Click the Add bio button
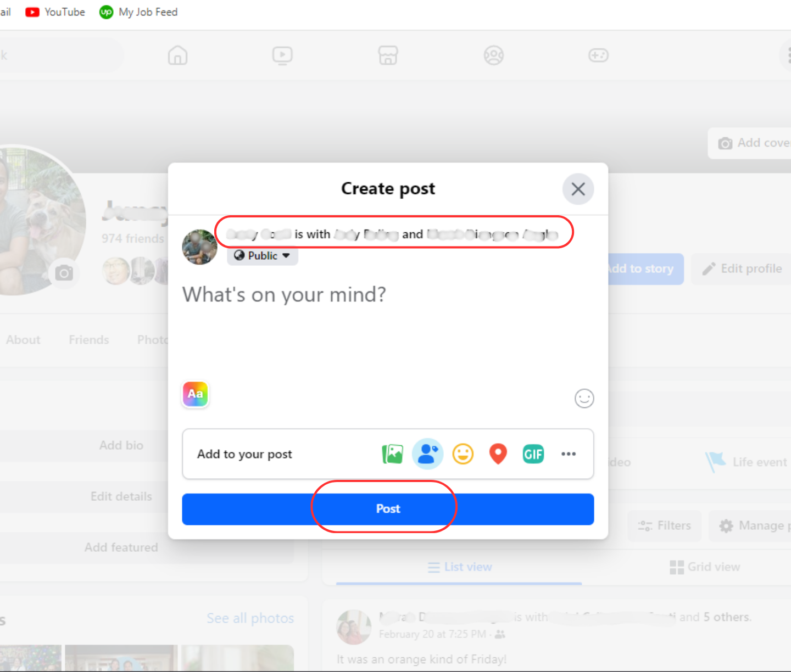 pyautogui.click(x=121, y=445)
